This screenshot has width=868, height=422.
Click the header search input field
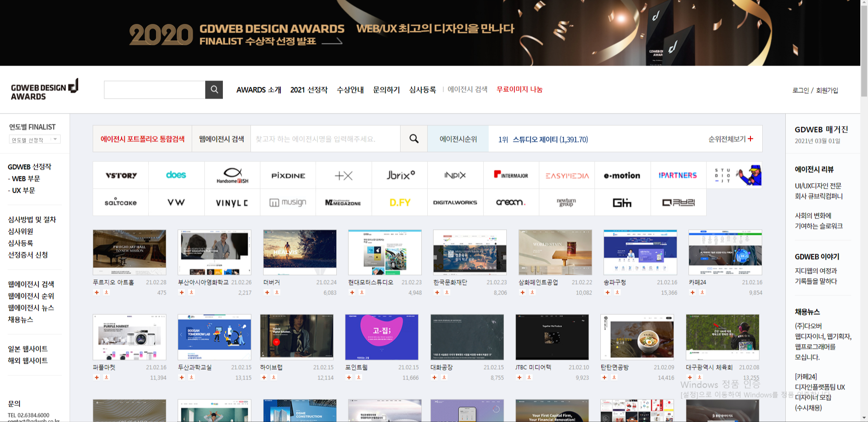point(155,90)
